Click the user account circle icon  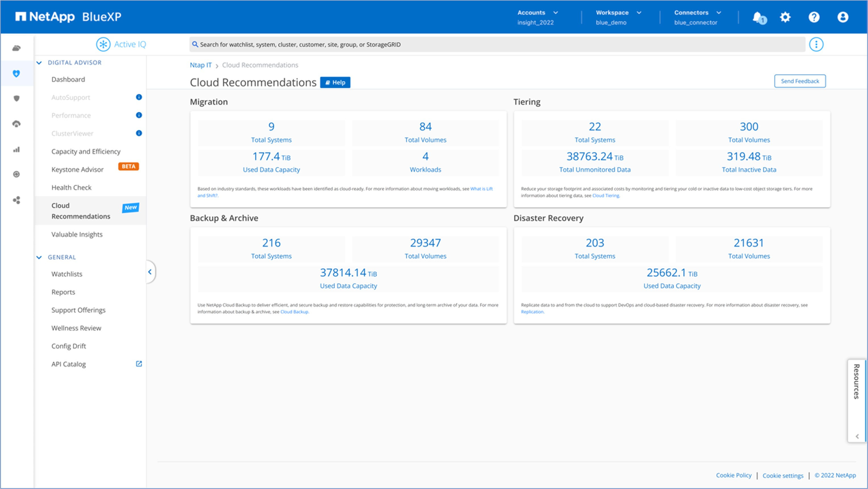(843, 16)
